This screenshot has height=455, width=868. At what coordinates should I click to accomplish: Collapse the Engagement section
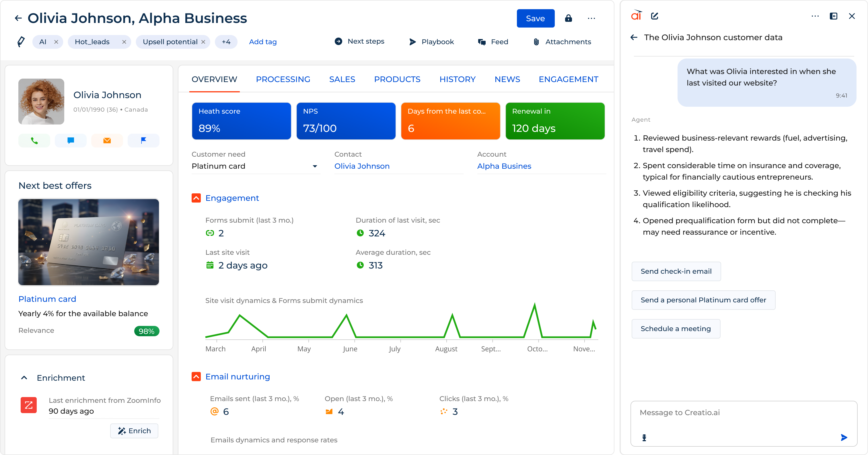196,198
